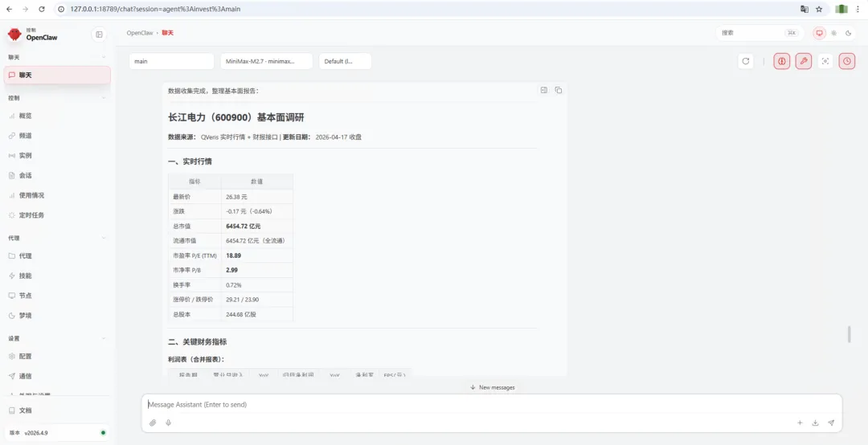The image size is (868, 445).
Task: Start voice input with microphone icon
Action: [x=168, y=423]
